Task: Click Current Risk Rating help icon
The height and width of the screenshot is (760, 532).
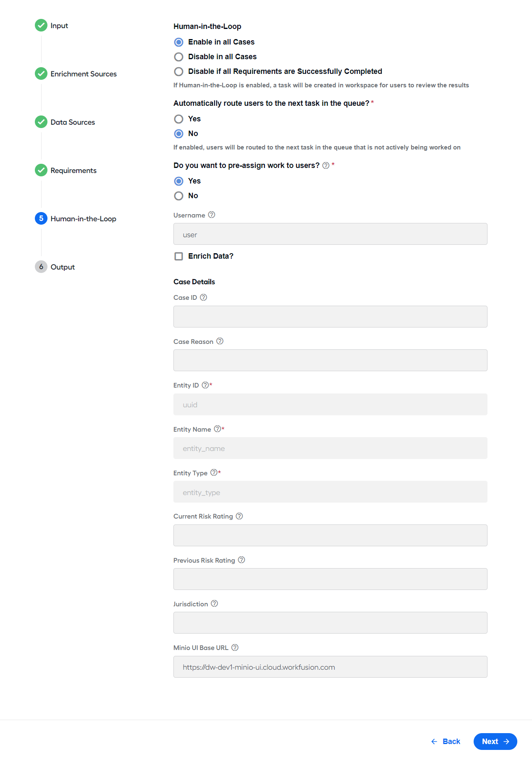Action: pos(239,516)
